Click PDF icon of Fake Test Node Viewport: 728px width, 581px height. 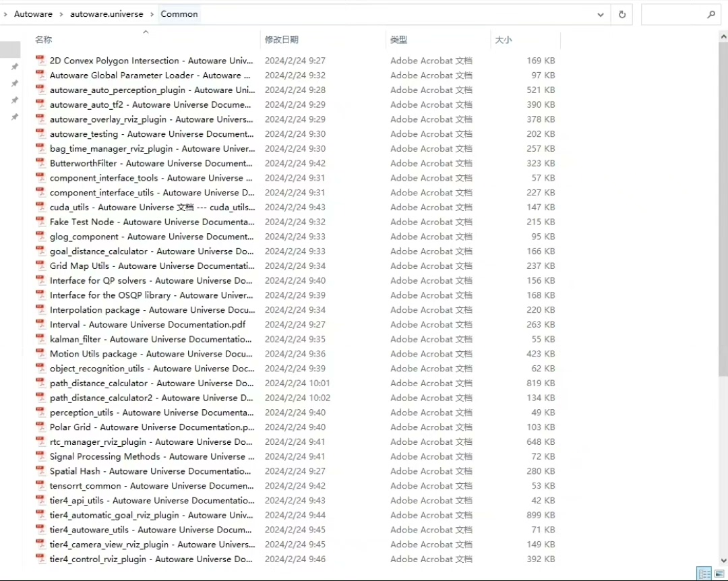coord(41,222)
